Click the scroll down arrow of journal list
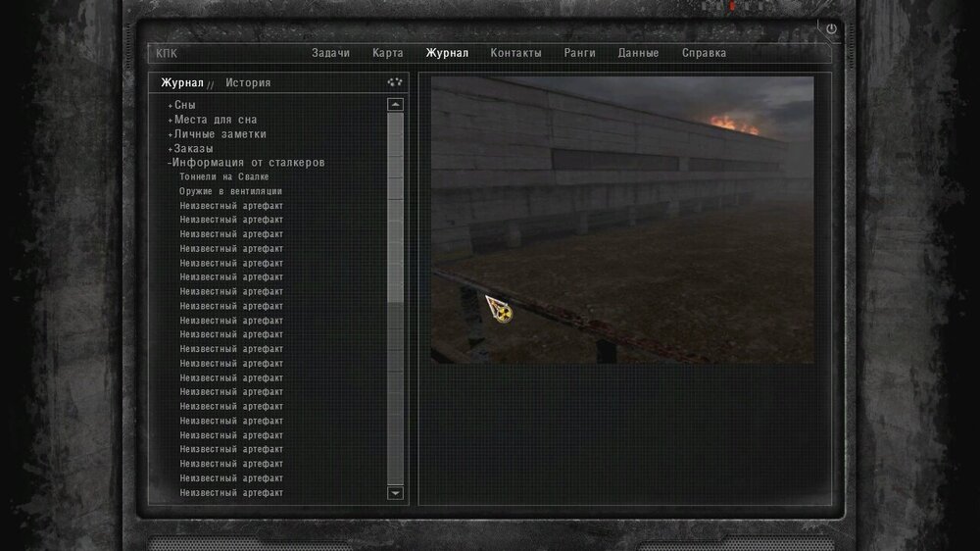Image resolution: width=980 pixels, height=551 pixels. coord(395,493)
